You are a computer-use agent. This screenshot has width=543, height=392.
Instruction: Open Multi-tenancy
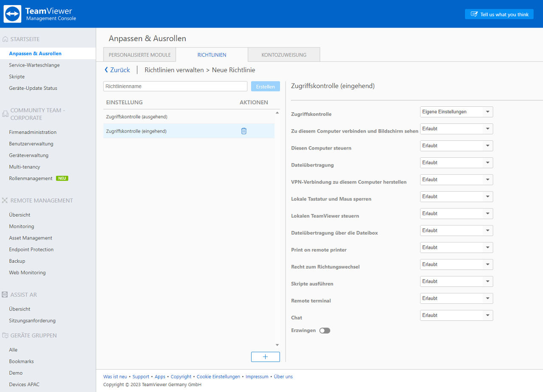tap(25, 167)
